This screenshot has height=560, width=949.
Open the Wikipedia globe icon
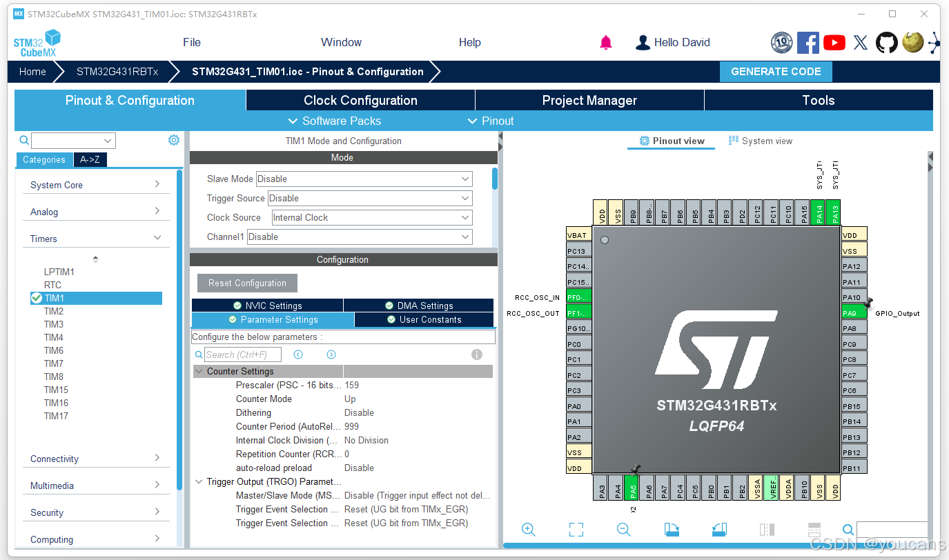(913, 43)
